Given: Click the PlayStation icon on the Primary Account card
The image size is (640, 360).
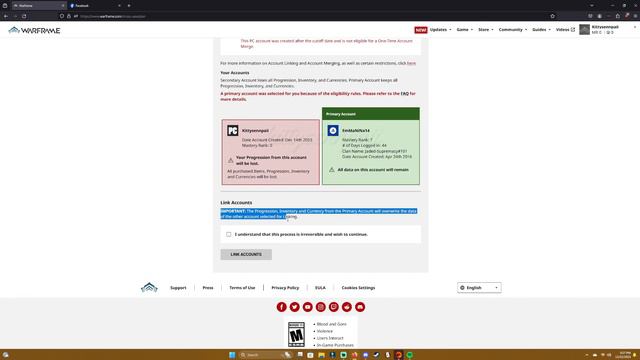Looking at the screenshot, I should [333, 131].
